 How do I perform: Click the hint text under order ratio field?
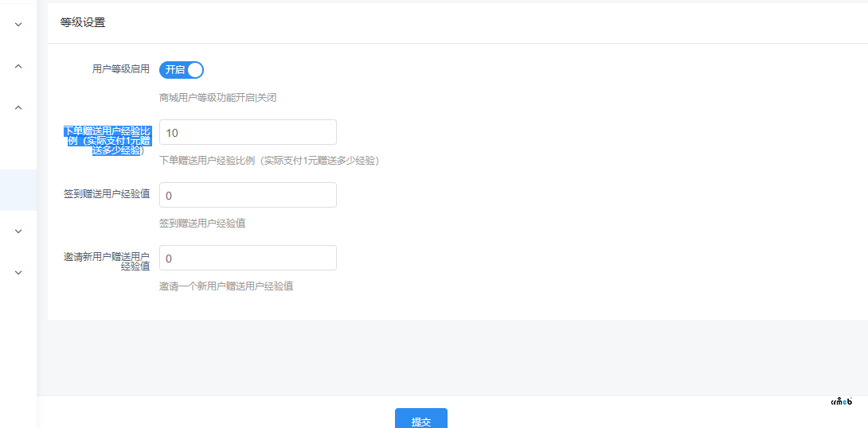[268, 160]
